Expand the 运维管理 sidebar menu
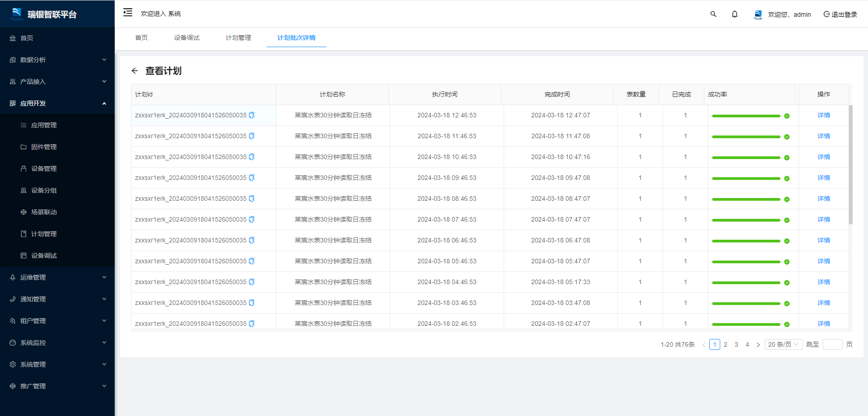Screen dimensions: 868x416 tap(57, 277)
